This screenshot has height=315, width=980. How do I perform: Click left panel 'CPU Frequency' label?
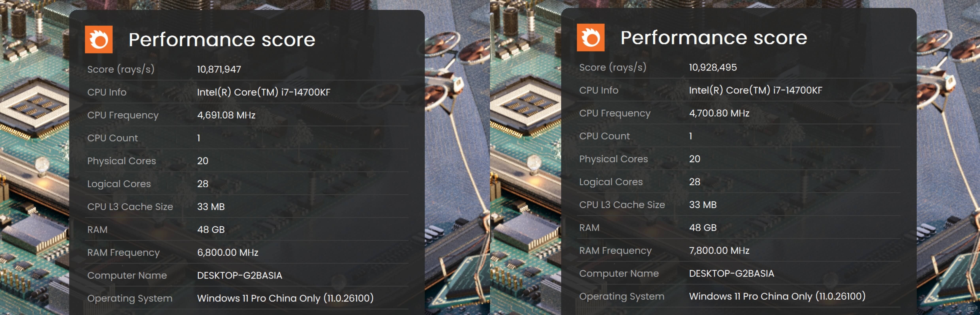[123, 115]
